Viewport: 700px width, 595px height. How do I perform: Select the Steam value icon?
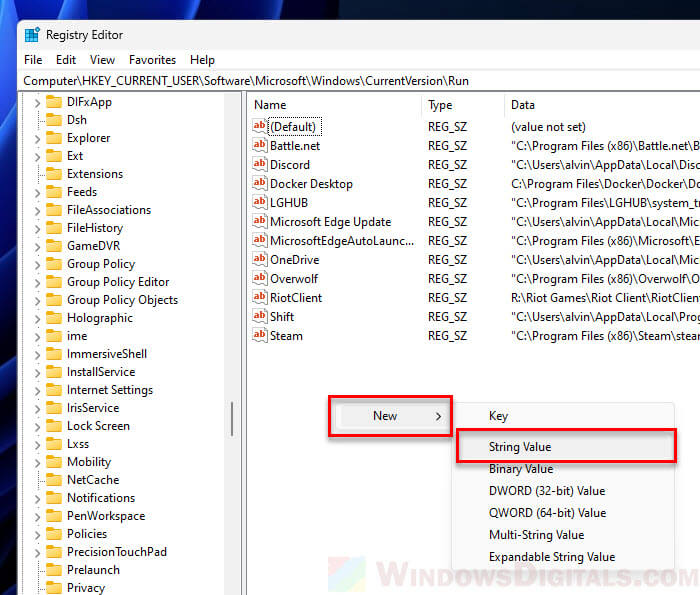pos(259,335)
